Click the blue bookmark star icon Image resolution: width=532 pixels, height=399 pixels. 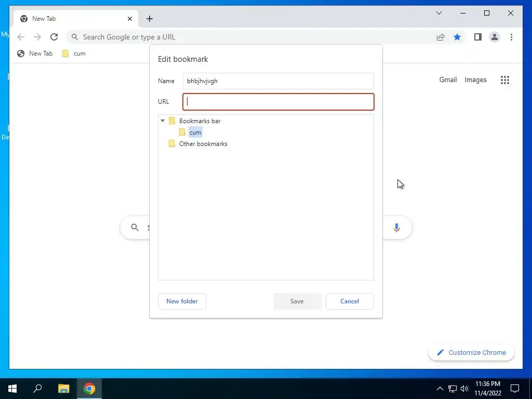coord(457,37)
